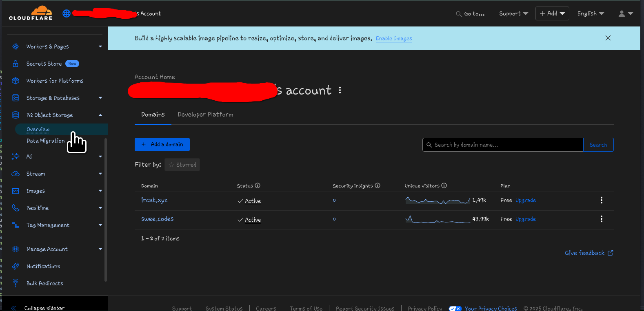Click the Cloudflare logo
Viewport: 644px width, 311px height.
pyautogui.click(x=31, y=13)
